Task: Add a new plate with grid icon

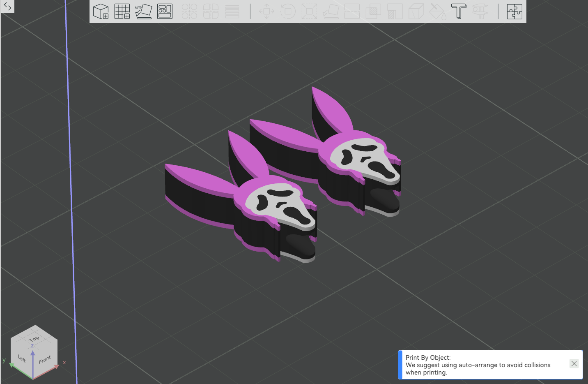Action: [x=122, y=11]
